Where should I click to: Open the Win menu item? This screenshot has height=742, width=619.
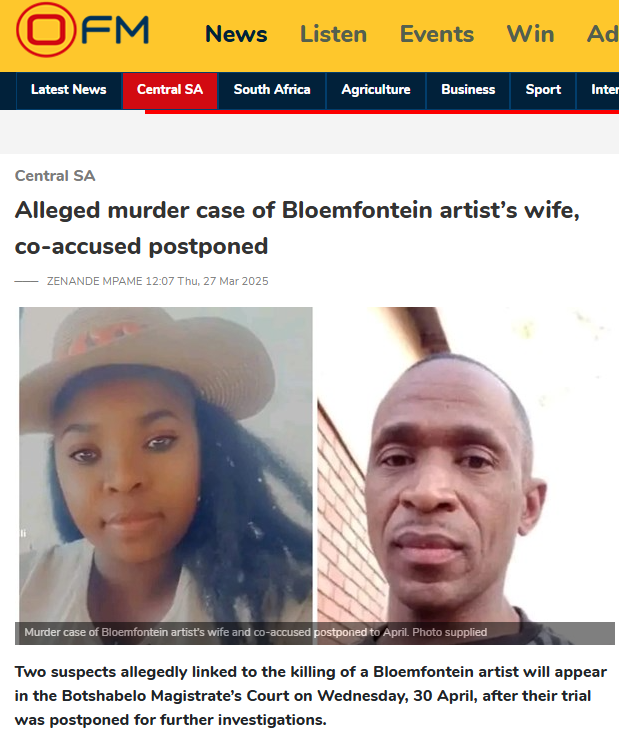coord(530,34)
